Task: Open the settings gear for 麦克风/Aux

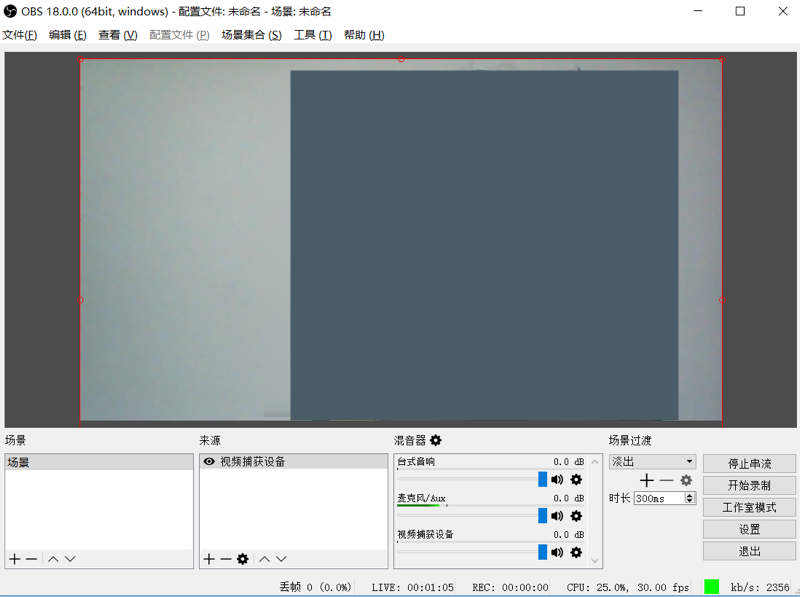Action: (x=576, y=516)
